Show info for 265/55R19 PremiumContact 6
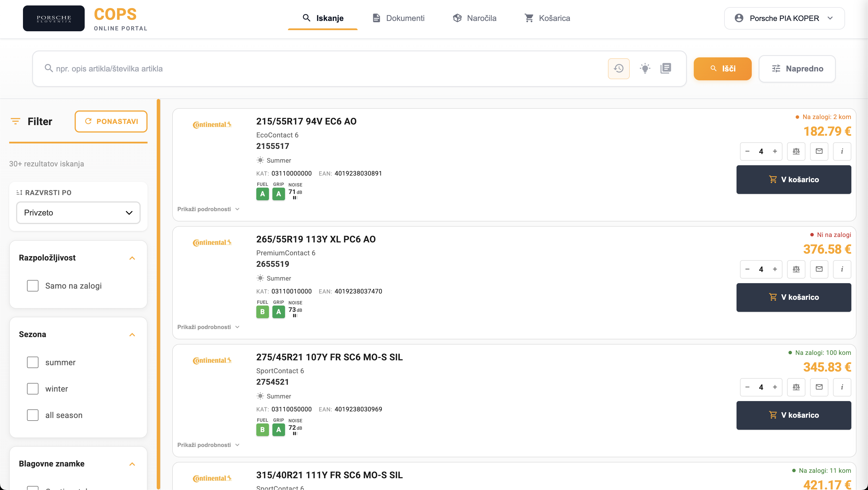The width and height of the screenshot is (868, 490). (x=842, y=269)
